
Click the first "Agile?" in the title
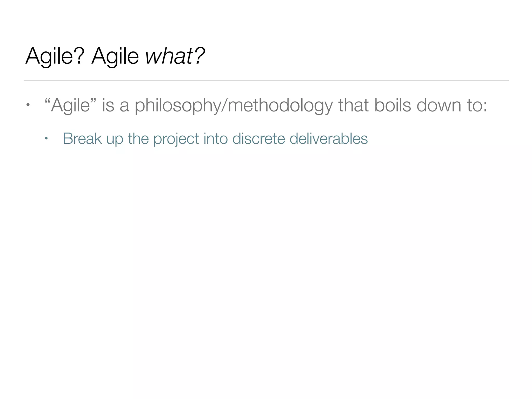point(55,56)
